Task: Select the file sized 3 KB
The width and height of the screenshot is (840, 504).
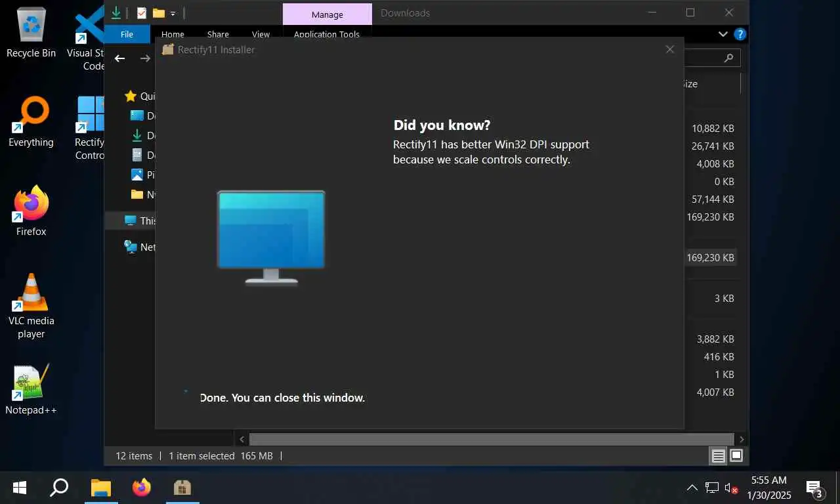Action: coord(724,299)
